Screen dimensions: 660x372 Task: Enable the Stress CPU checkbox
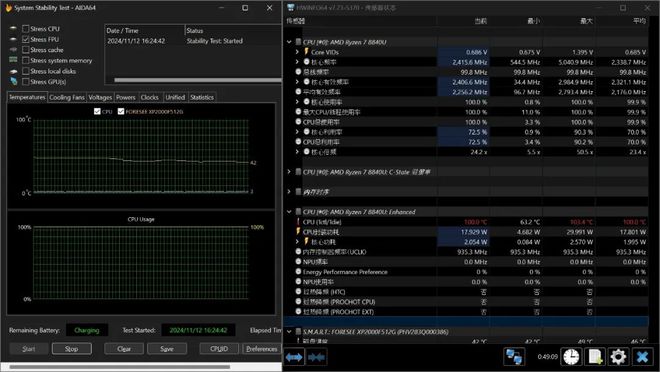tap(26, 29)
